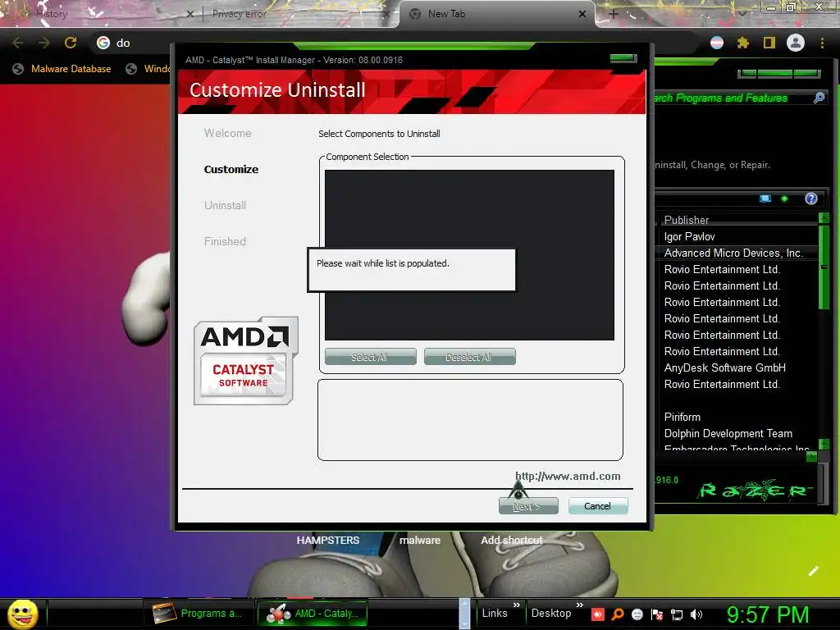
Task: Cancel the AMD Catalyst uninstall
Action: click(598, 506)
